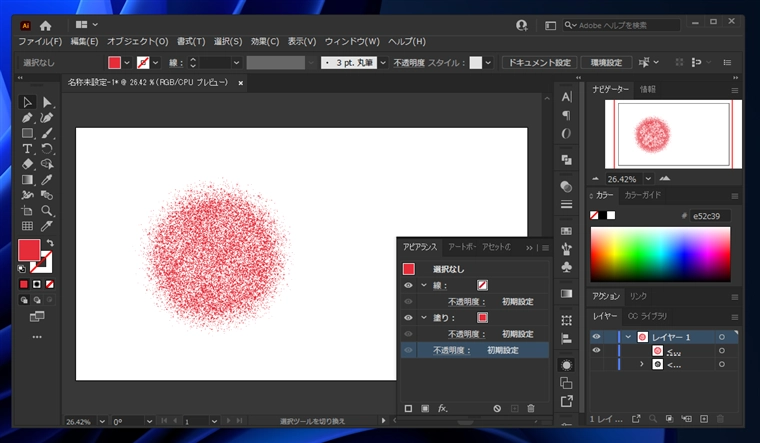Swap fill and stroke colors arrow
This screenshot has width=760, height=443.
click(x=49, y=242)
